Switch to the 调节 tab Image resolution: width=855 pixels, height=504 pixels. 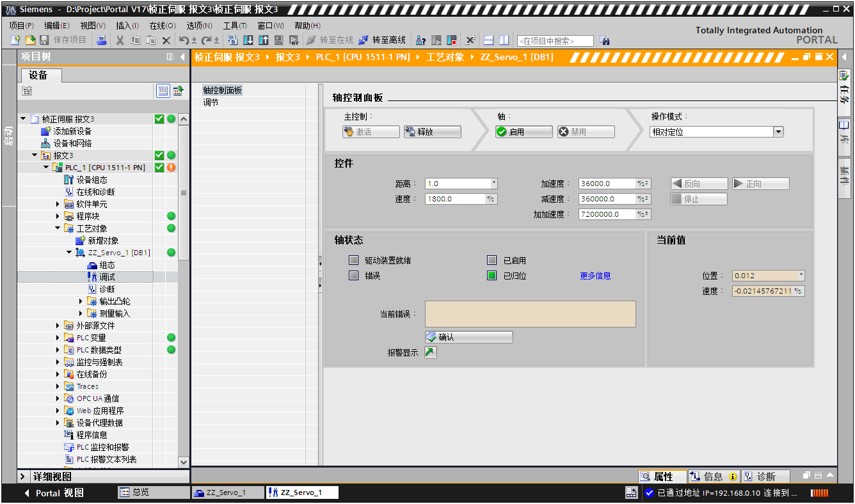[211, 102]
